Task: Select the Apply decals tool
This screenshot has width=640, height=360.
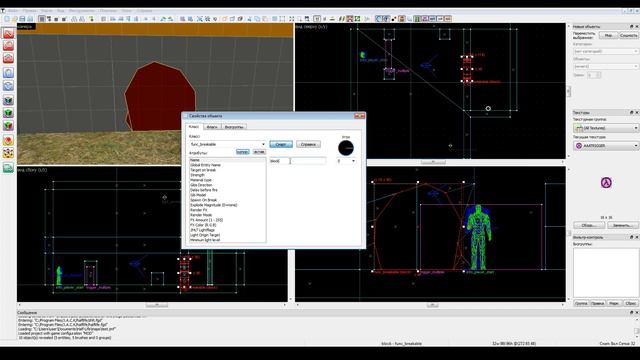Action: [8, 125]
